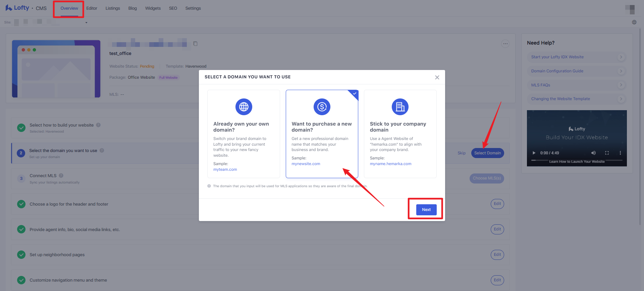Click the myname.hemarka.com sample link
Image resolution: width=644 pixels, height=291 pixels.
(x=390, y=164)
